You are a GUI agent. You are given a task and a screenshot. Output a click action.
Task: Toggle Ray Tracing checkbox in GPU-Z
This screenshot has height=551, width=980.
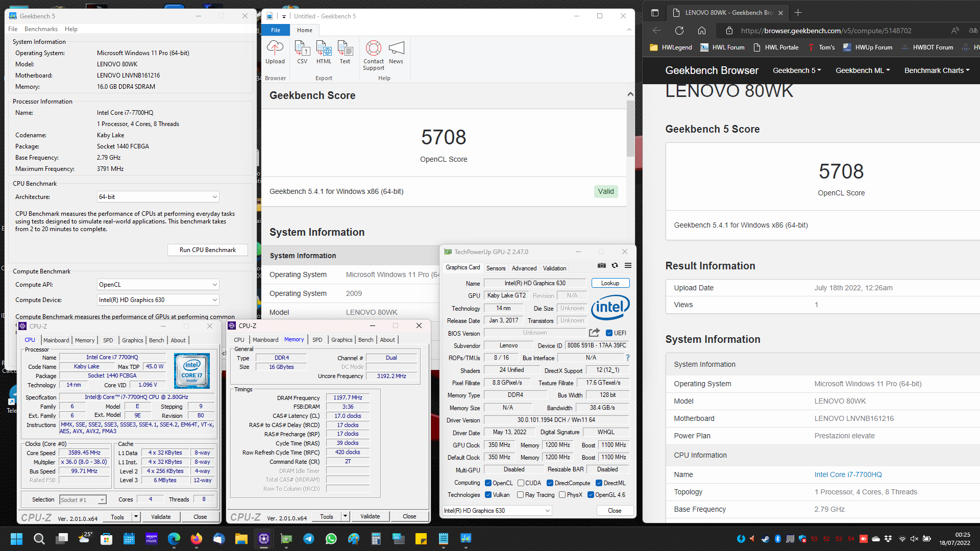(521, 495)
